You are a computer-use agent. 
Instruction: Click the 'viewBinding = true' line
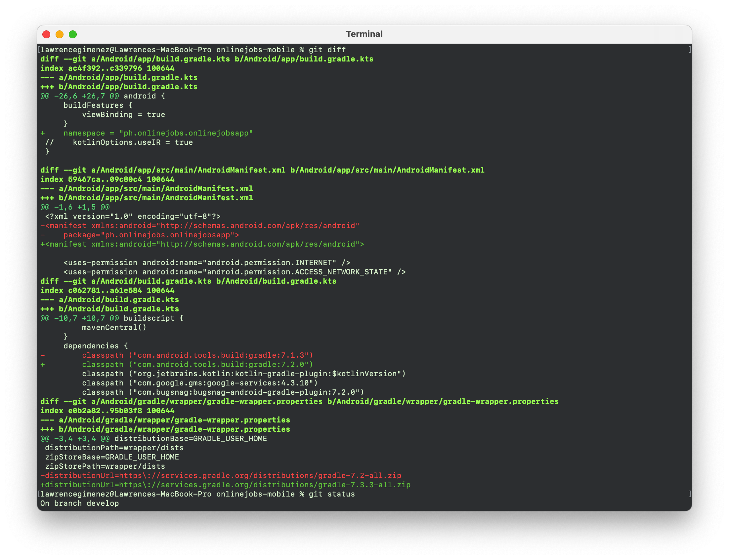tap(123, 115)
